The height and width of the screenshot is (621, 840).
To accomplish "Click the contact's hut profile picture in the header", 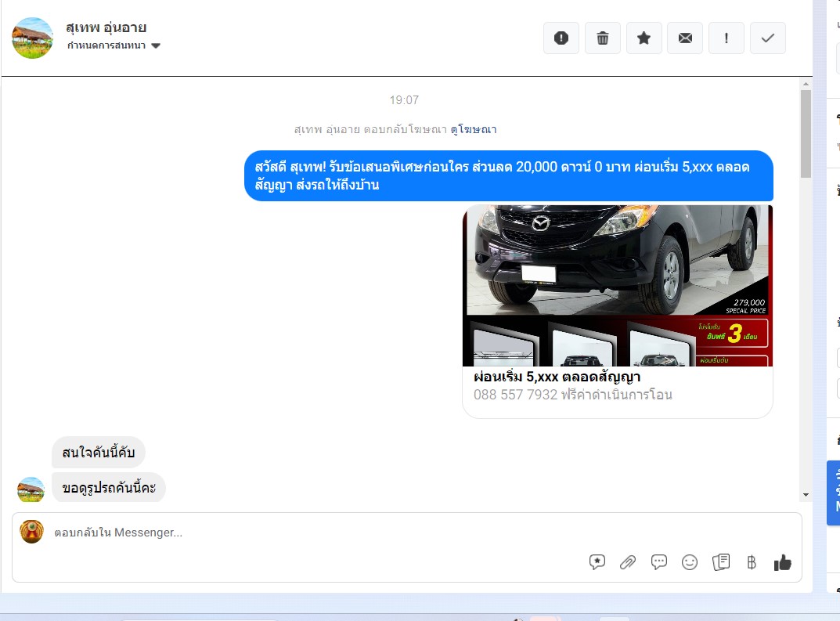I will pos(33,38).
